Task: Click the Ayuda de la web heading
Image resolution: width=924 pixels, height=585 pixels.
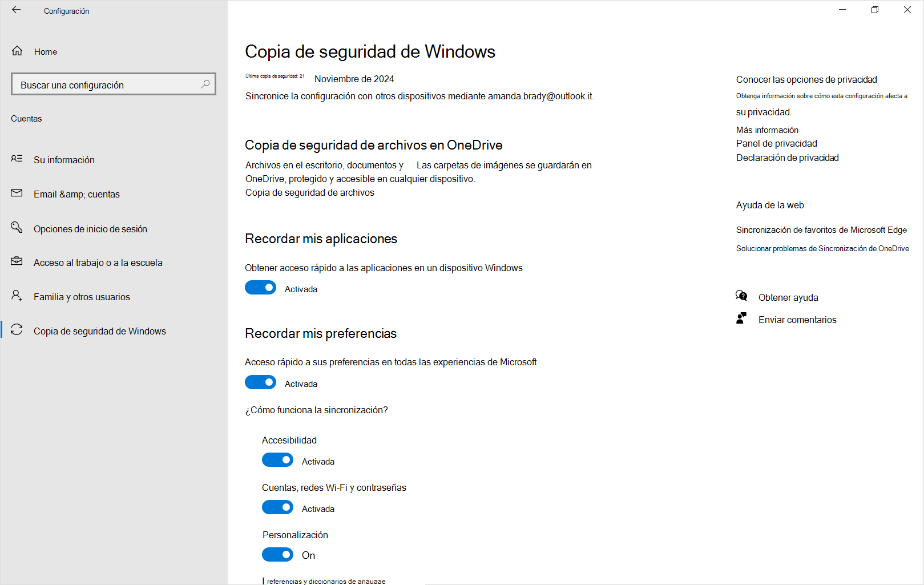Action: [x=770, y=205]
